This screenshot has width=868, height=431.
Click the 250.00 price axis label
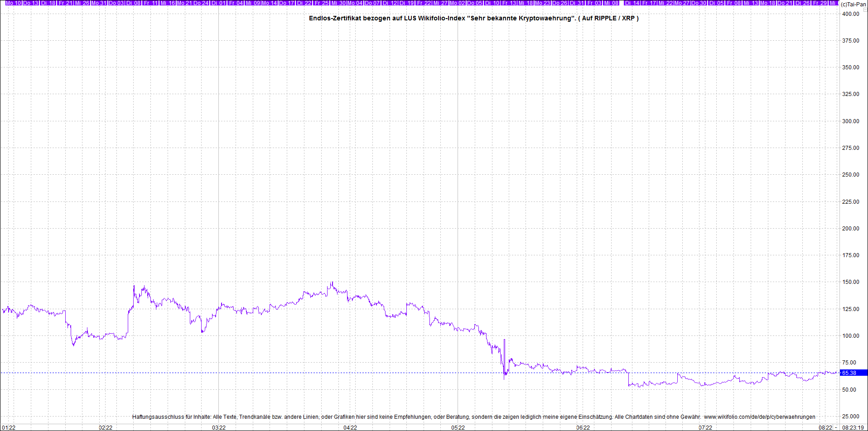[850, 175]
